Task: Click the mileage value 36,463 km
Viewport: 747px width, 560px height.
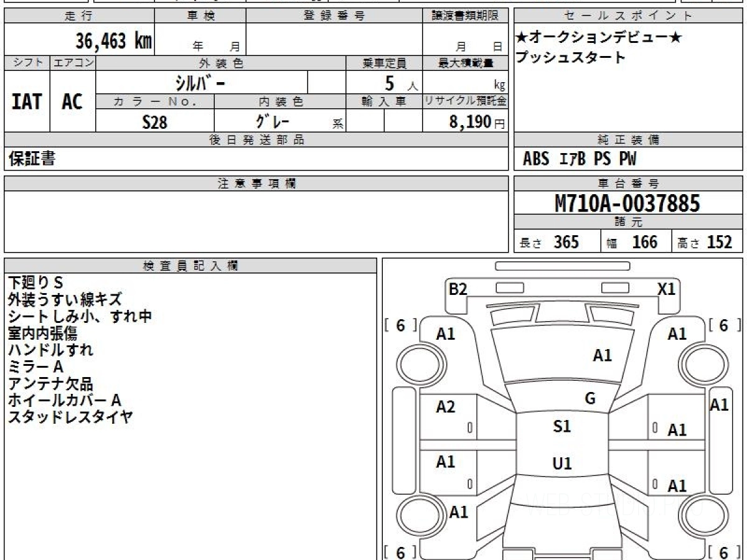Action: point(114,41)
